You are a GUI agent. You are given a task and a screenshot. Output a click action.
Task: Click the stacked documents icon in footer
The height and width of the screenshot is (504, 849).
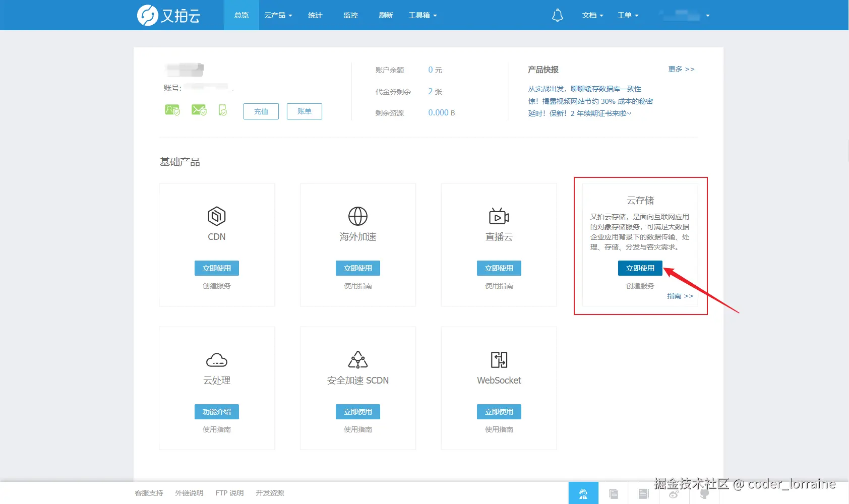(614, 494)
